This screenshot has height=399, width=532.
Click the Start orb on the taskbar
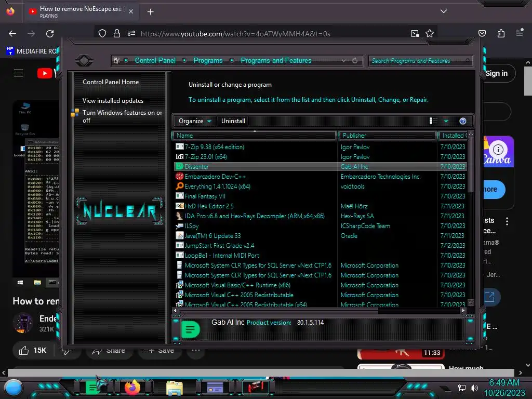pyautogui.click(x=14, y=388)
